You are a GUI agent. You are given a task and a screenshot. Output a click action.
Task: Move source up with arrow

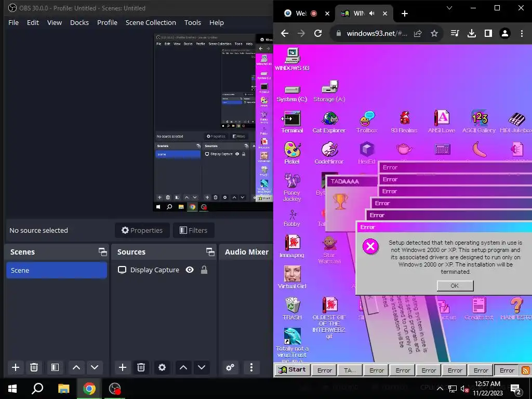click(x=183, y=367)
